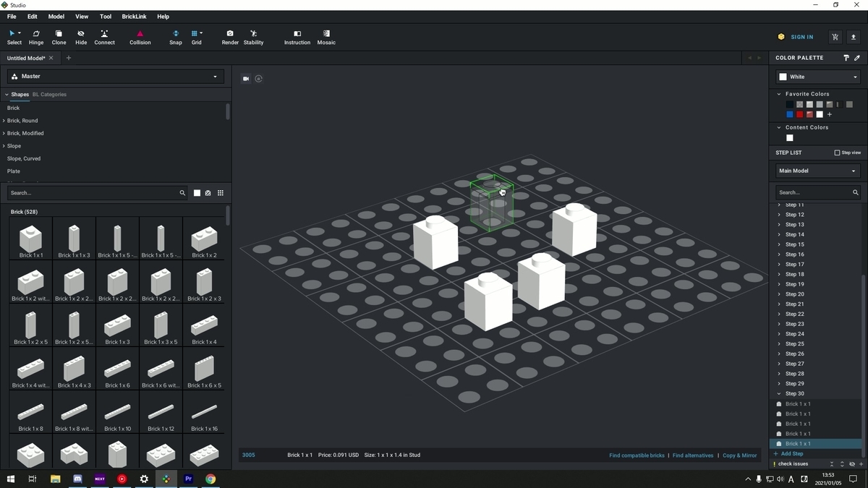This screenshot has height=488, width=868.
Task: Pick the Brick 1 x 4 part
Action: [x=204, y=326]
